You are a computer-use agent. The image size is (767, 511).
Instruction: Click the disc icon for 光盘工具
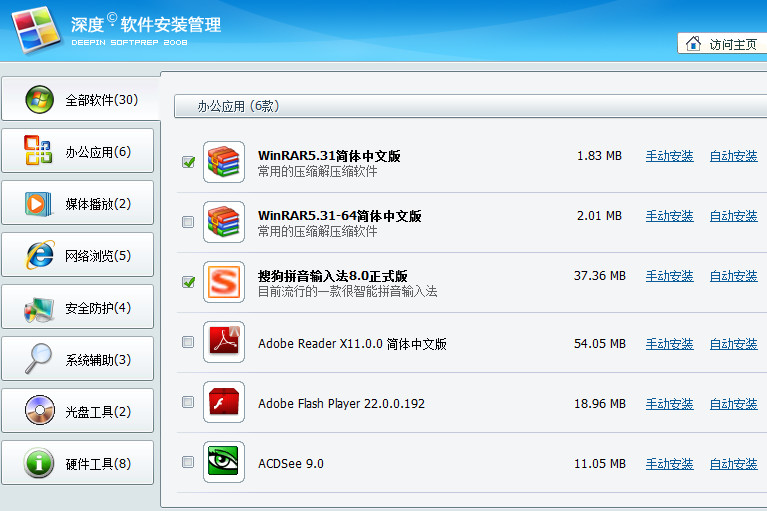point(40,410)
